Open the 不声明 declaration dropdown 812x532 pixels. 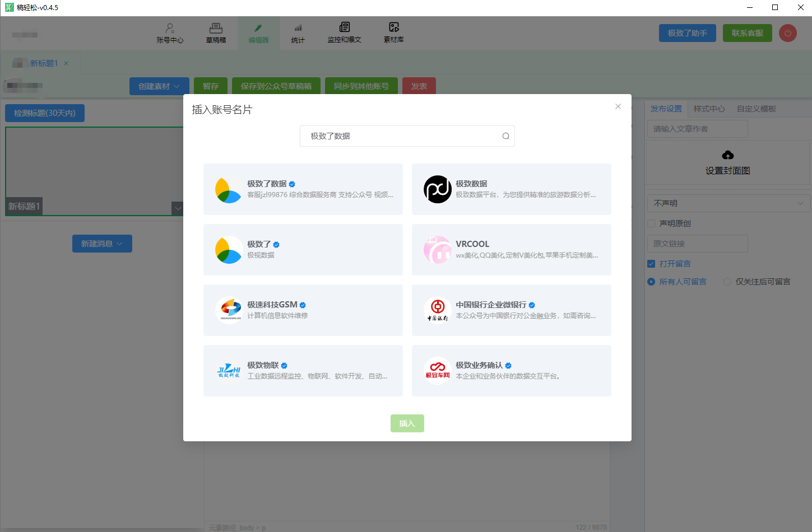click(x=729, y=203)
